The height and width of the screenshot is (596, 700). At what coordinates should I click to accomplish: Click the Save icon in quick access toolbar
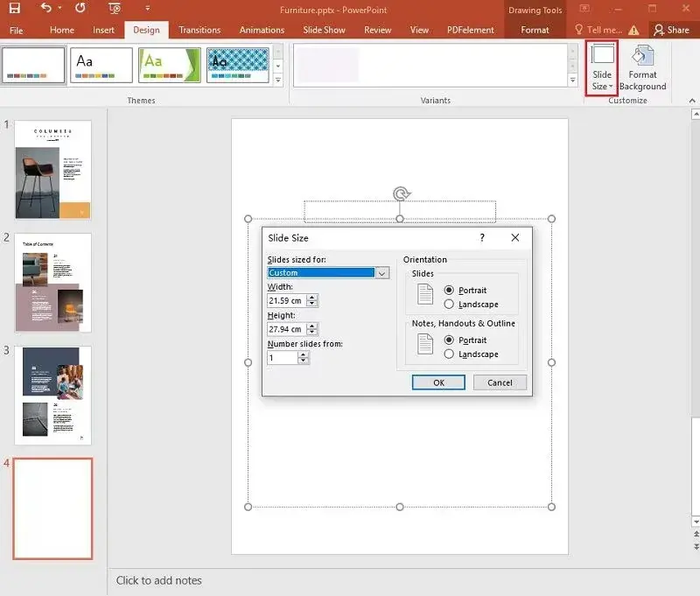tap(15, 8)
